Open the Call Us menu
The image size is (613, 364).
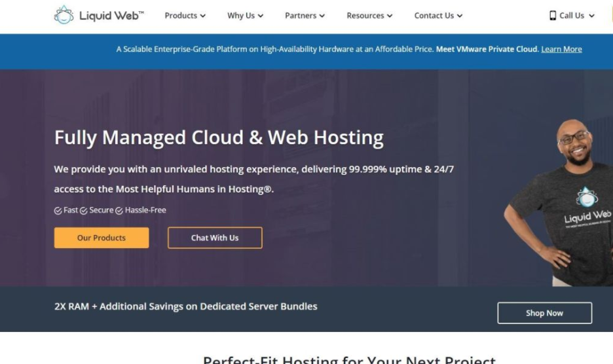(572, 16)
